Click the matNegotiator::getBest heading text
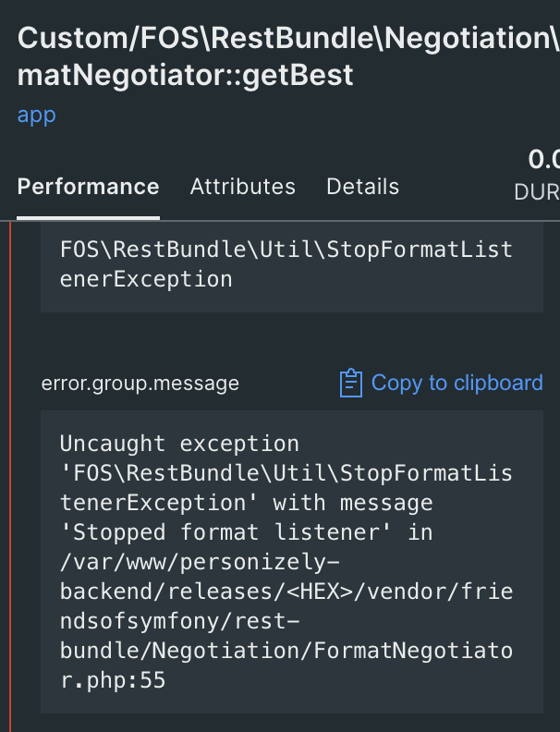Image resolution: width=560 pixels, height=732 pixels. (x=185, y=75)
